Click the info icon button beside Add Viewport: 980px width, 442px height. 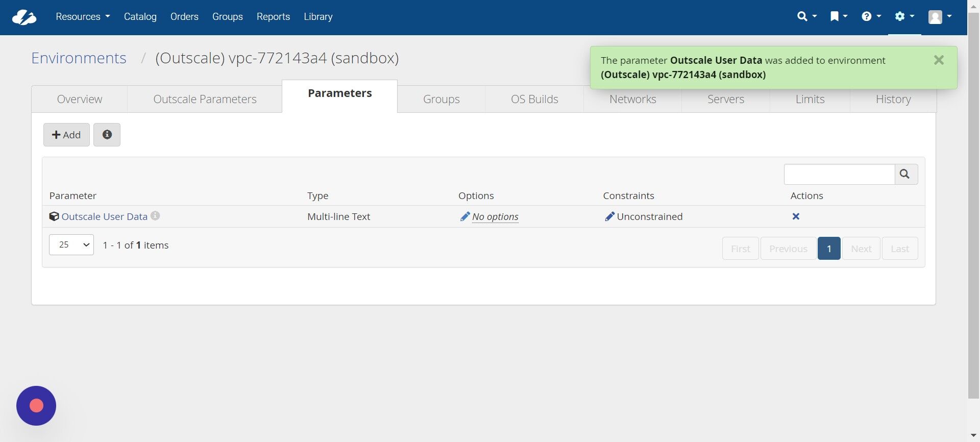(107, 135)
